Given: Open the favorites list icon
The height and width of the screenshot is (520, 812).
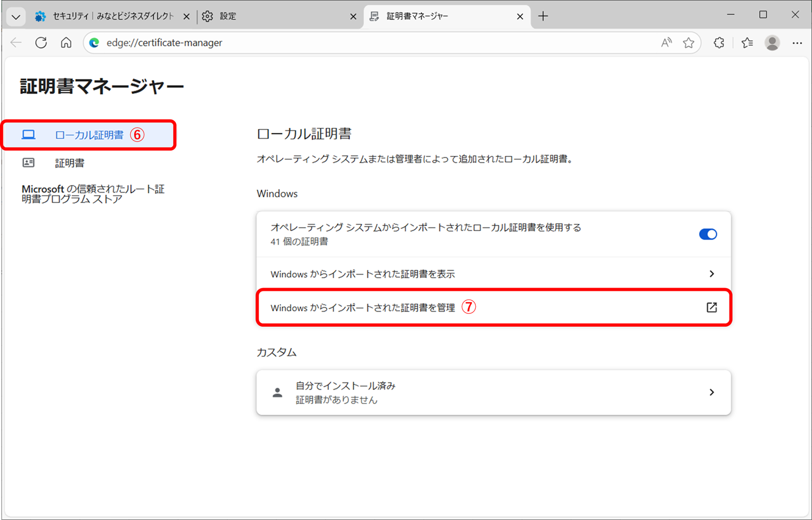Looking at the screenshot, I should tap(747, 43).
